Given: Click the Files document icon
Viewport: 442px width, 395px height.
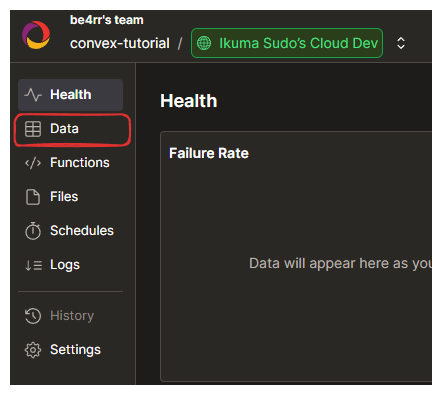Looking at the screenshot, I should tap(33, 197).
